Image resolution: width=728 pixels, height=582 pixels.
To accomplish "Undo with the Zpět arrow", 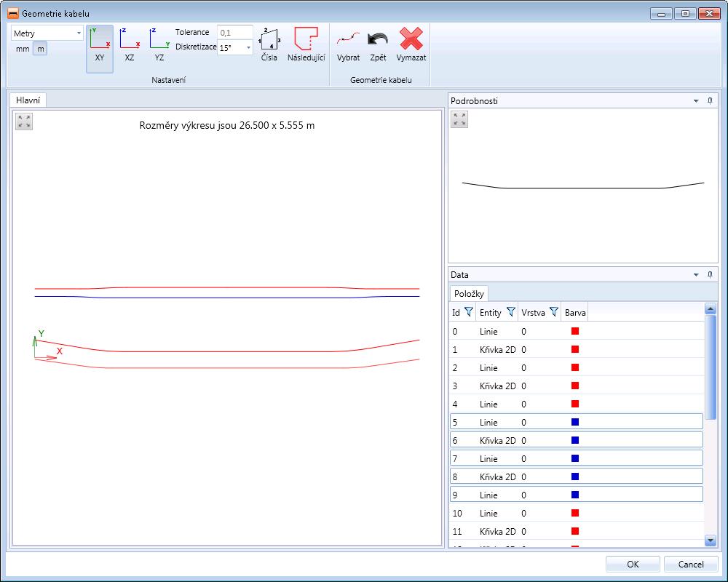I will click(x=378, y=45).
